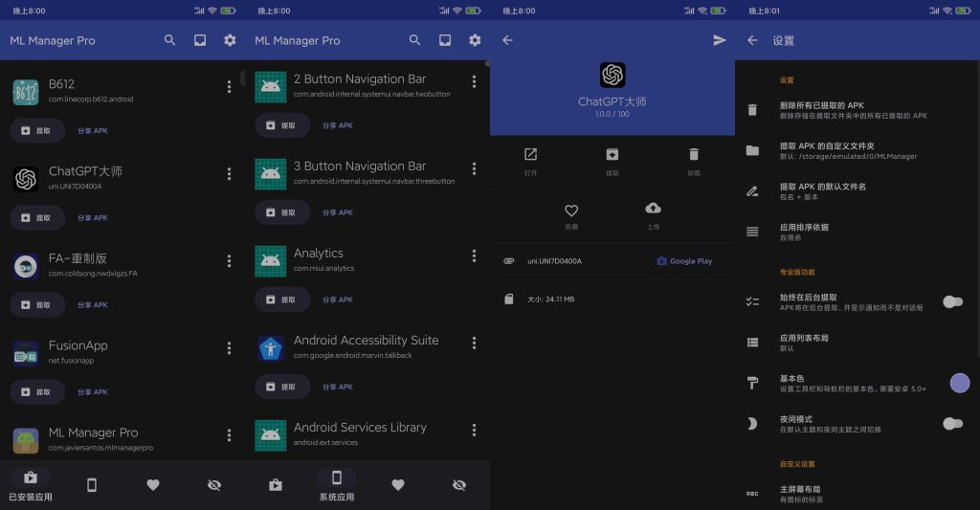Toggle 夜间模式 night mode switch

[x=952, y=424]
